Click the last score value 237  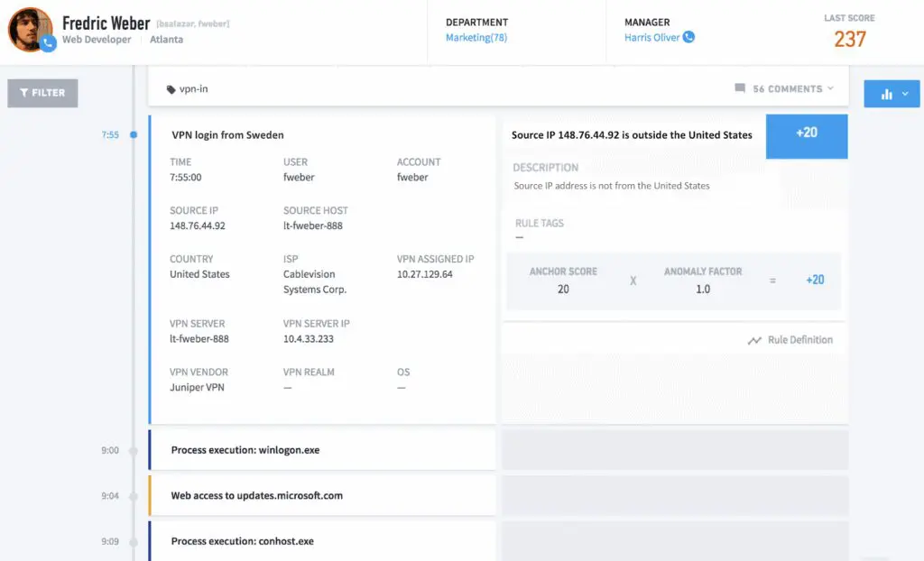849,40
